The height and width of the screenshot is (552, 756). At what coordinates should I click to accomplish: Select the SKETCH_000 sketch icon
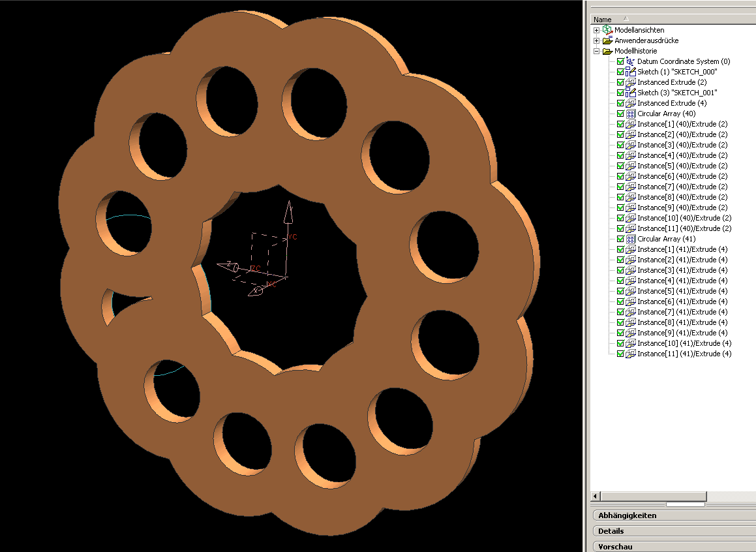631,72
